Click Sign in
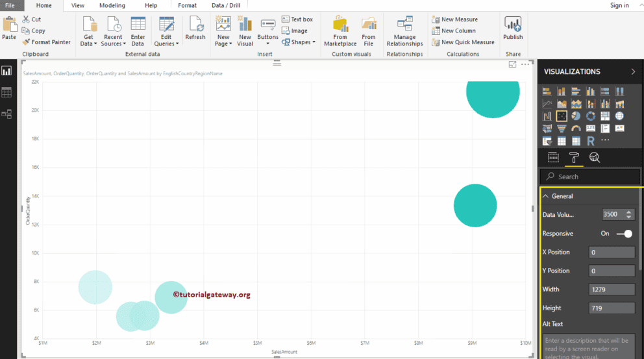Screen dimensions: 644x359 (x=619, y=5)
